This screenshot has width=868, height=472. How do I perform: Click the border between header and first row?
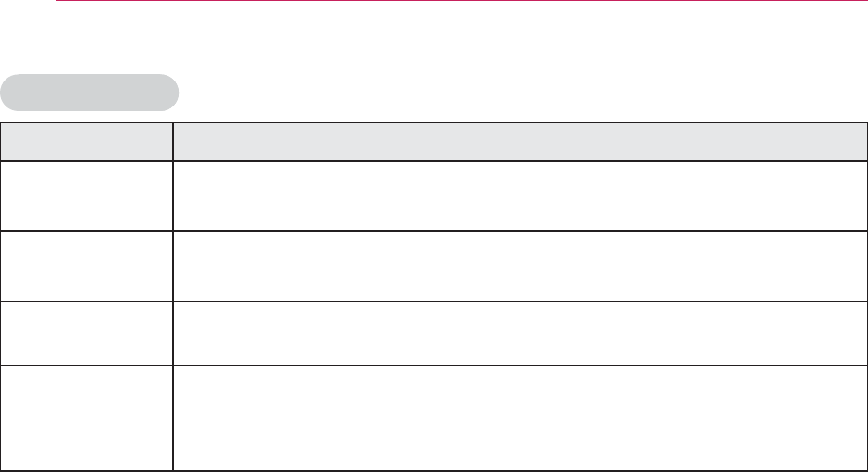click(x=434, y=160)
